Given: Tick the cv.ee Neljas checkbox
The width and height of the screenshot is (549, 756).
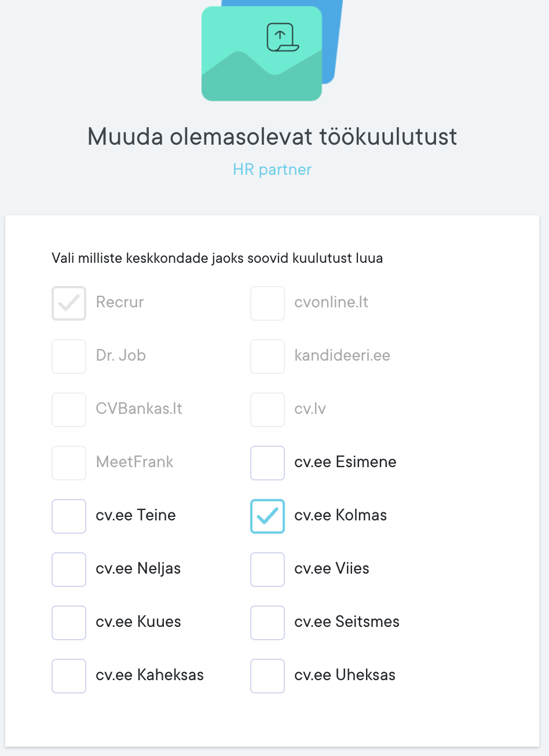Looking at the screenshot, I should tap(69, 569).
